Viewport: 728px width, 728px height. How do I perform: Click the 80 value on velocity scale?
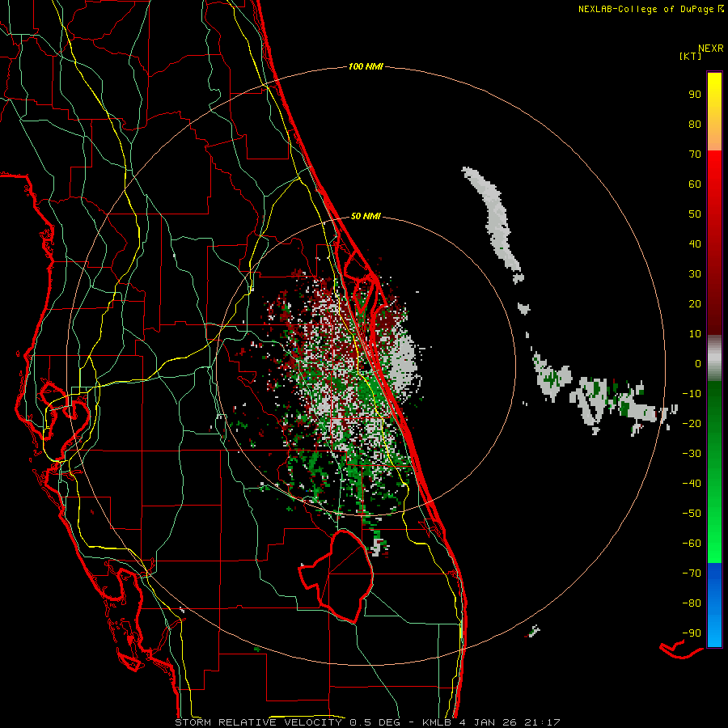(695, 125)
